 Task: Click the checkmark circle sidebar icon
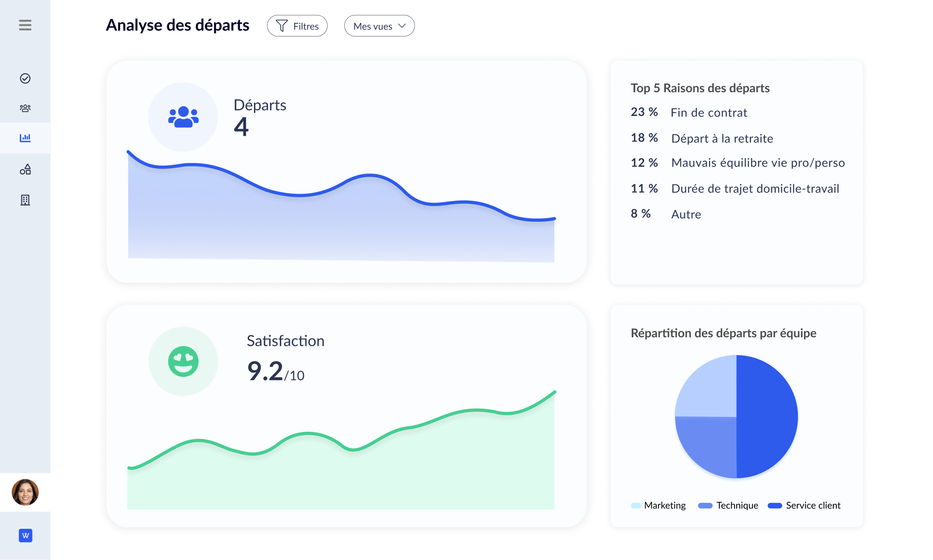[x=25, y=79]
